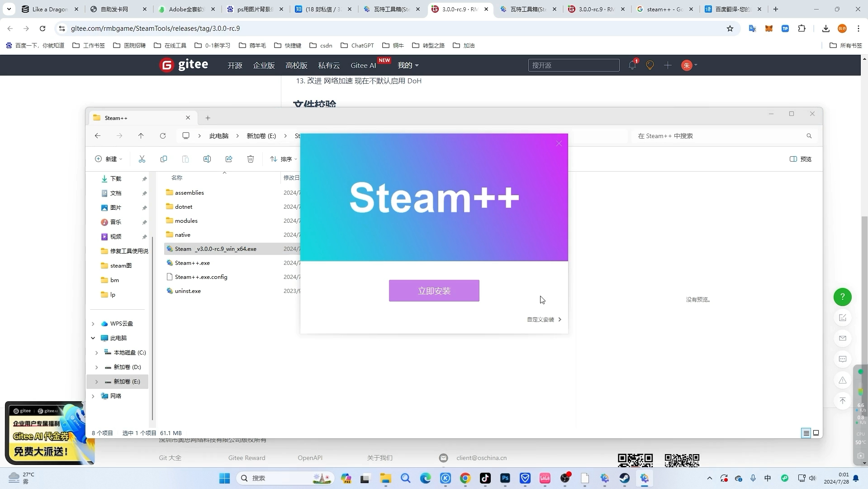Open Gitee notifications bell
This screenshot has height=489, width=868.
tap(632, 65)
